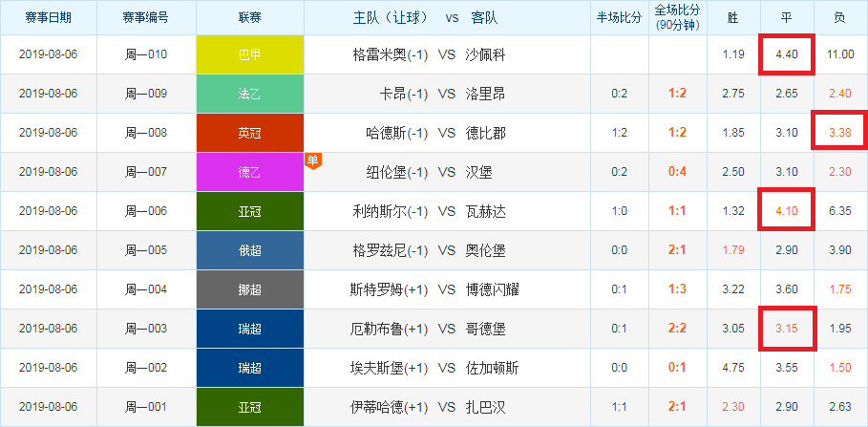Choose draw odds 3.15 for 厄勒布鲁 match

click(x=786, y=329)
